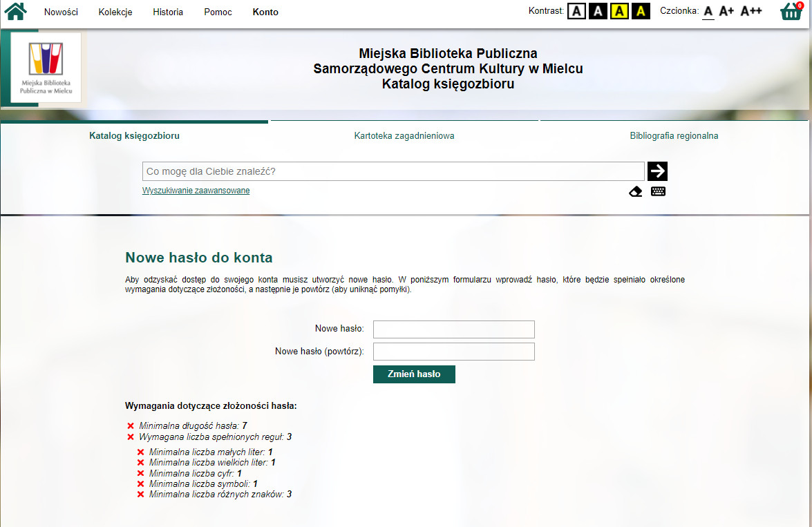Set the normal font size A

[x=708, y=11]
